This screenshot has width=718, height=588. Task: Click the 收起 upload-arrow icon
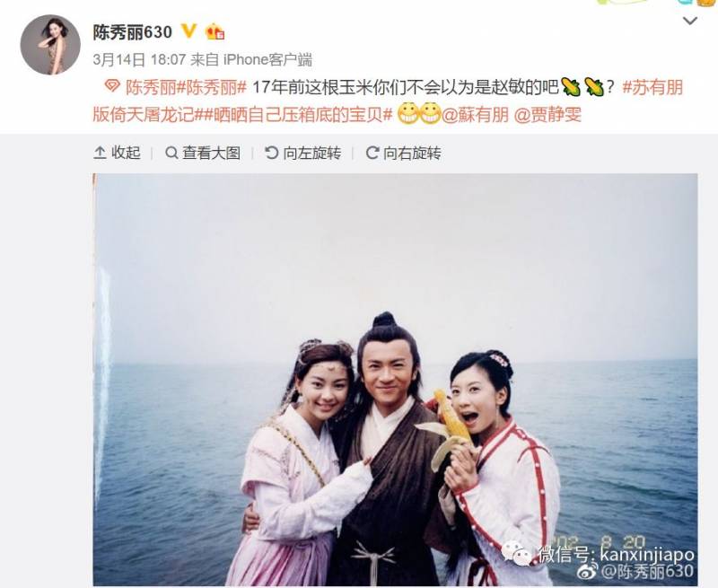(x=100, y=153)
